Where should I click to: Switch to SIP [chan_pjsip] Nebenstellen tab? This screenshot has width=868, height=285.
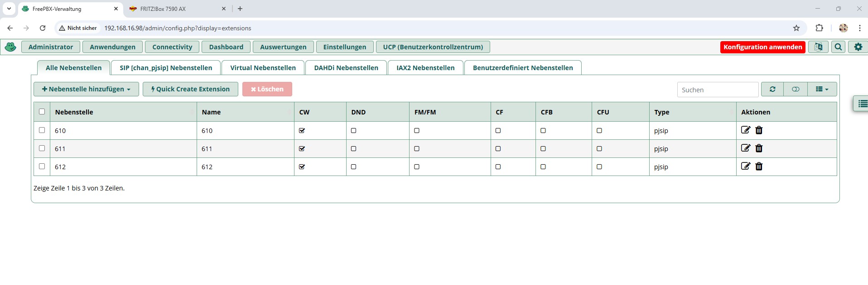click(x=166, y=68)
